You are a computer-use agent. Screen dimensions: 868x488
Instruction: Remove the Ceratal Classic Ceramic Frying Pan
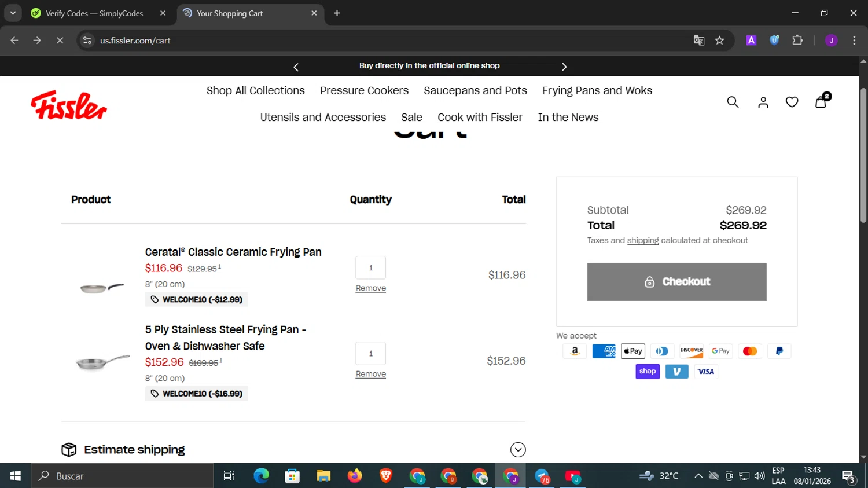[x=370, y=288]
